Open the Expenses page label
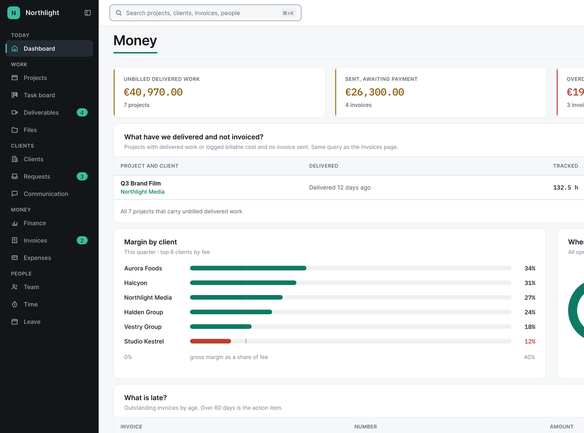Viewport: 584px width, 433px height. point(37,258)
